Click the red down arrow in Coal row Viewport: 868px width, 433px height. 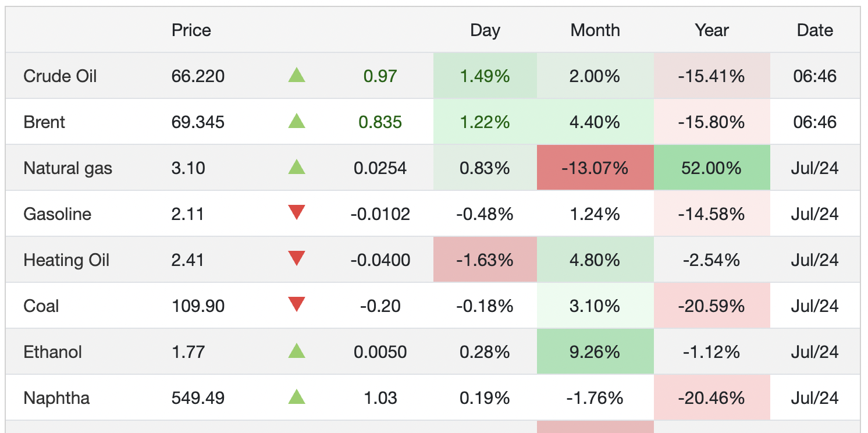pos(297,305)
